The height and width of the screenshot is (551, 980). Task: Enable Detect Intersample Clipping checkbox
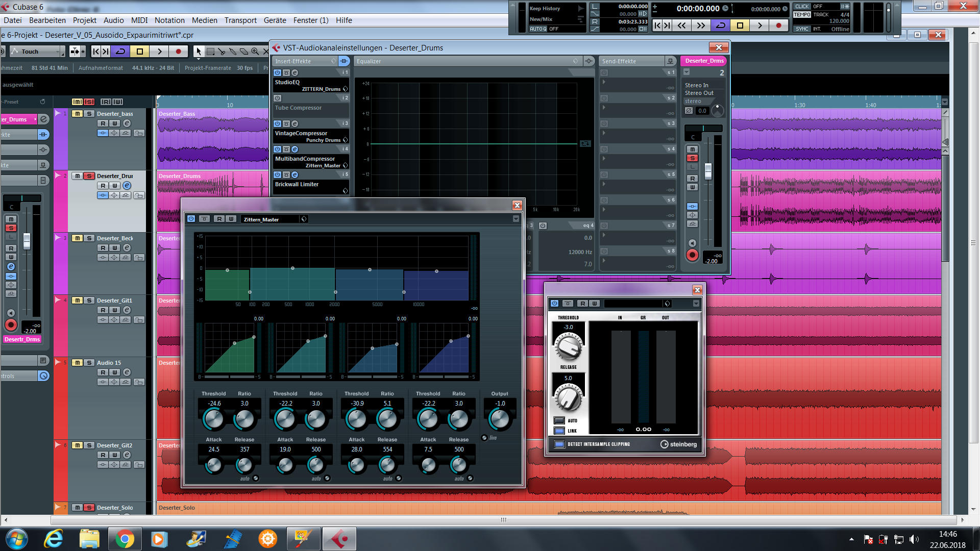click(559, 444)
